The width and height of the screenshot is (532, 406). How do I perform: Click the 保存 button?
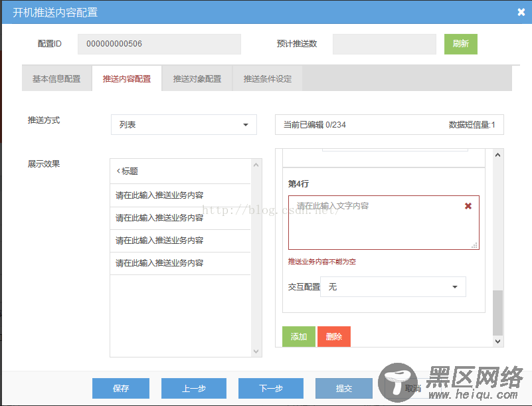[121, 388]
